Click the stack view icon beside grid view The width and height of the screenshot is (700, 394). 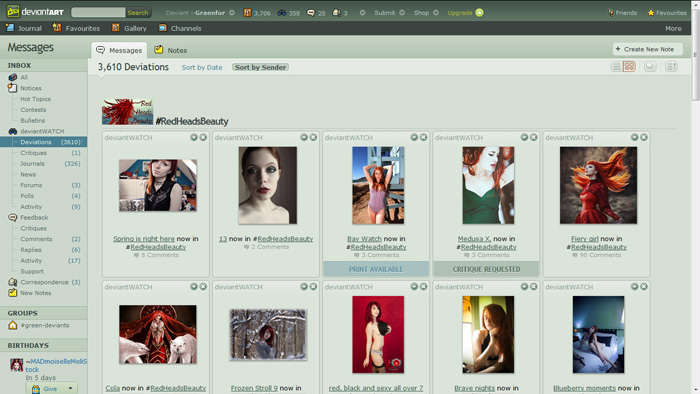coord(650,66)
